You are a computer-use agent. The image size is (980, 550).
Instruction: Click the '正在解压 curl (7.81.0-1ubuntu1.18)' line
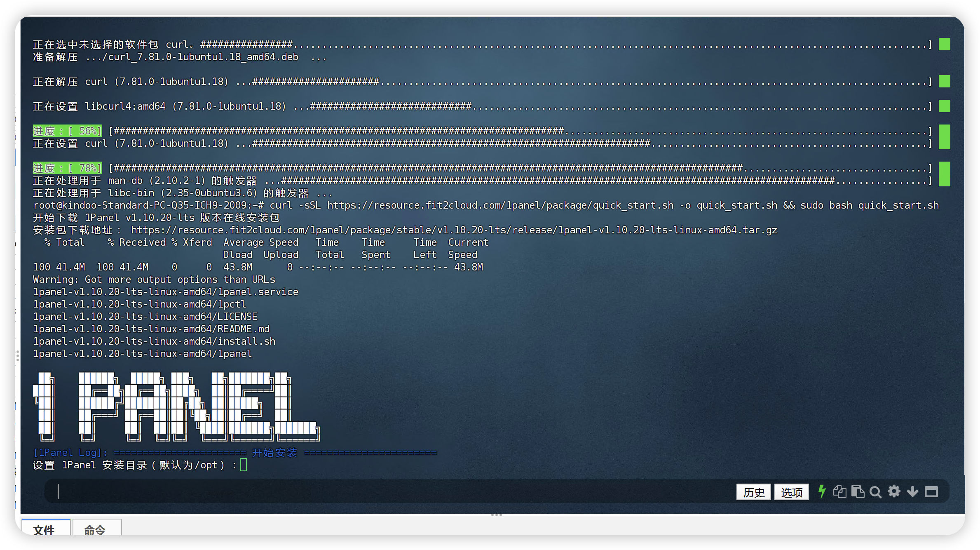[482, 82]
